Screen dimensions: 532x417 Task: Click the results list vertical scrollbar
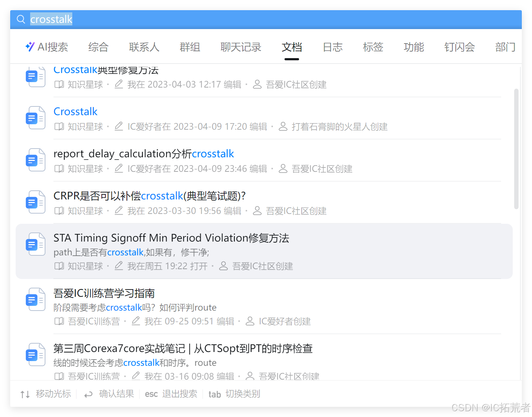516,149
